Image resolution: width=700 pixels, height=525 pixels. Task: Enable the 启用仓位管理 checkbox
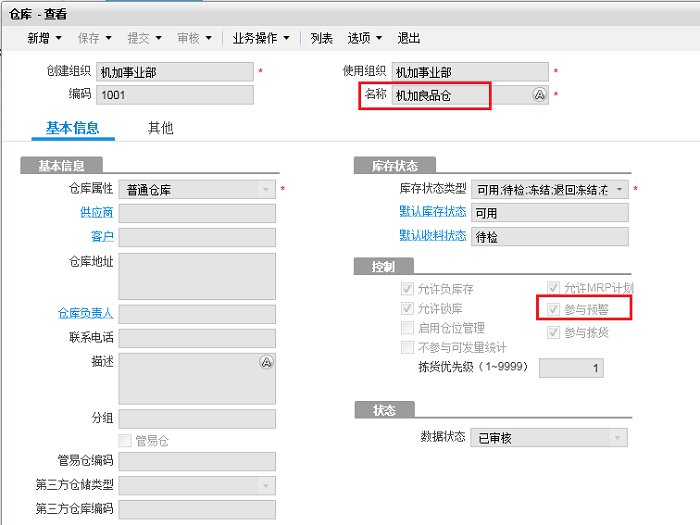coord(407,328)
